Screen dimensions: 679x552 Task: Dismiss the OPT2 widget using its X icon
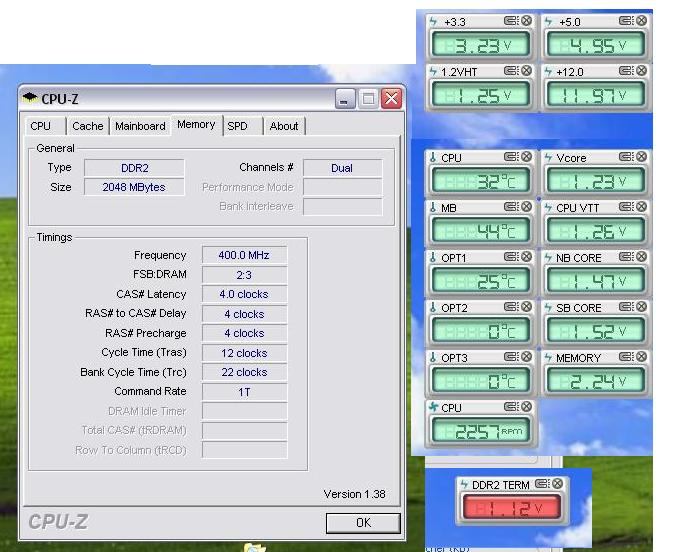tap(527, 307)
